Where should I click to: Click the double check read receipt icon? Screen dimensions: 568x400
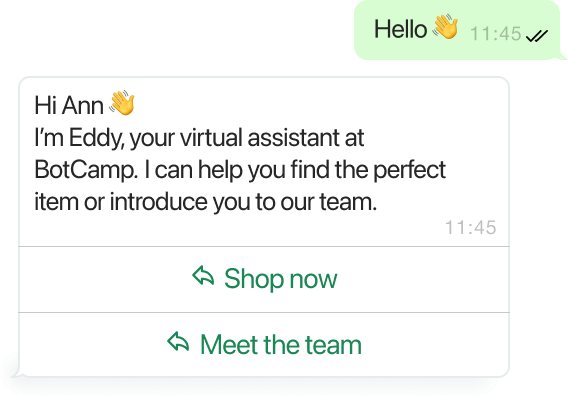click(537, 36)
